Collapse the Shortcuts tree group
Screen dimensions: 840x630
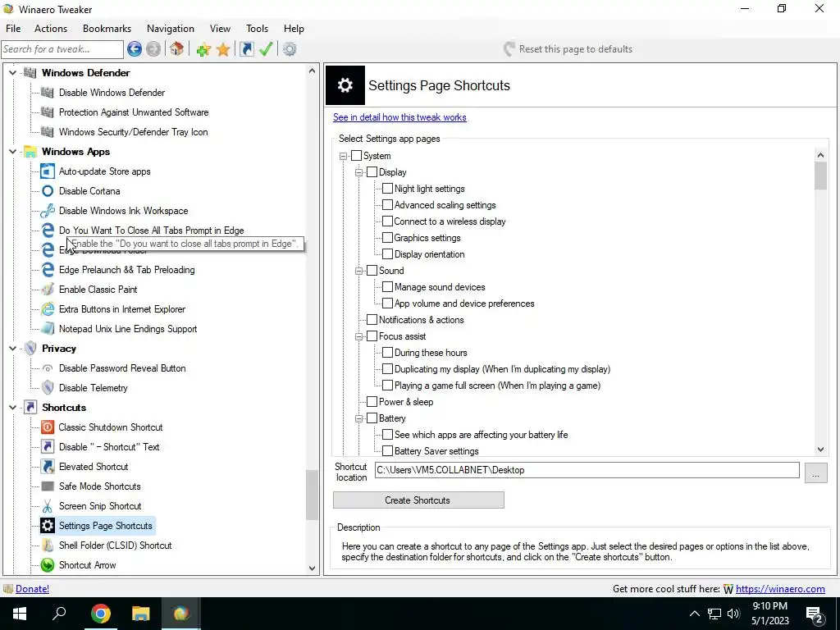click(12, 408)
